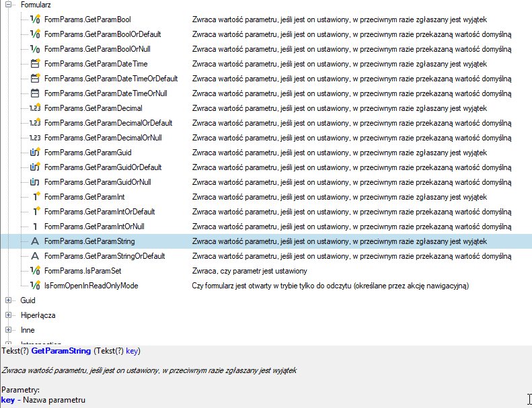Select FormParams.GetParamDecimalOrNull function
Screen dimensions: 532x408
click(x=103, y=138)
